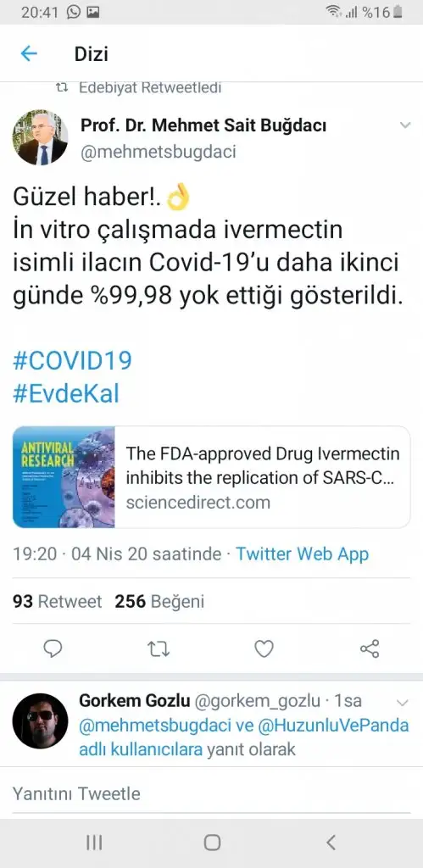Screen dimensions: 423x868
Task: Open the #EvdeKal hashtag
Action: pyautogui.click(x=66, y=395)
